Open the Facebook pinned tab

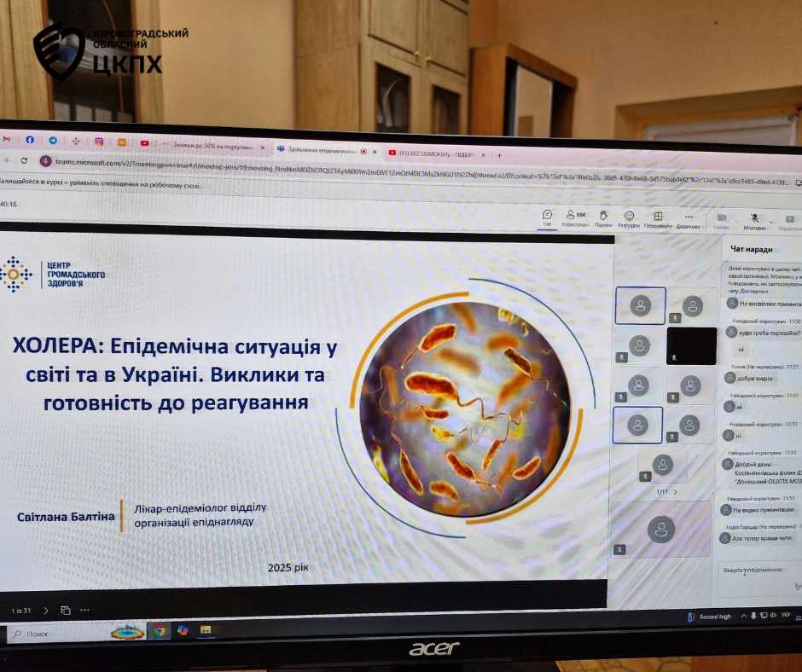(x=30, y=139)
